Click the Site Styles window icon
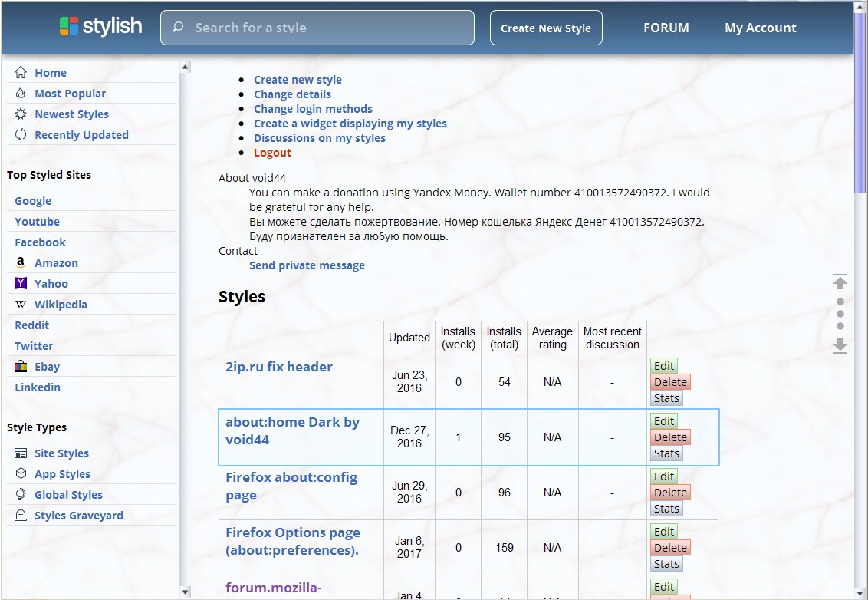The image size is (868, 600). point(21,453)
